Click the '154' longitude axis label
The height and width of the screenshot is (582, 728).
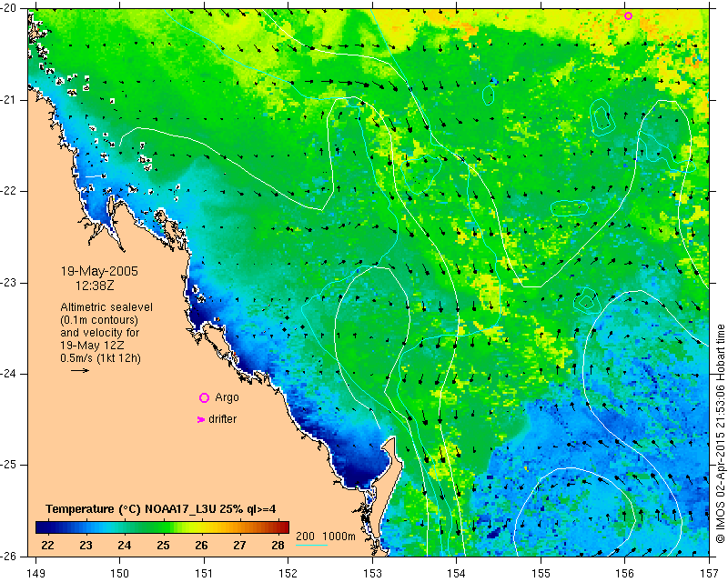coord(457,574)
